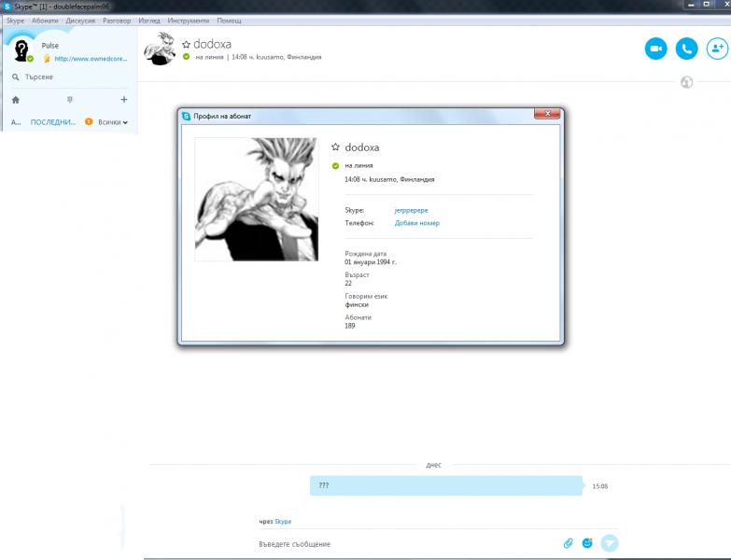Attach a file with the paperclip icon

568,543
